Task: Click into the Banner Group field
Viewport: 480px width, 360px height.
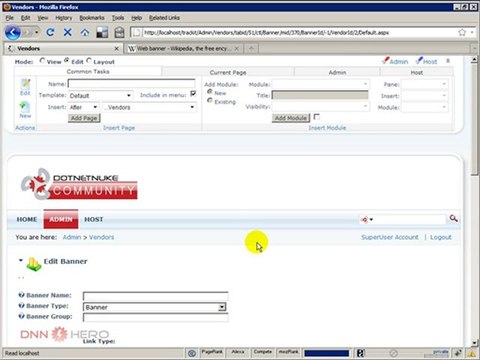Action: [x=155, y=317]
